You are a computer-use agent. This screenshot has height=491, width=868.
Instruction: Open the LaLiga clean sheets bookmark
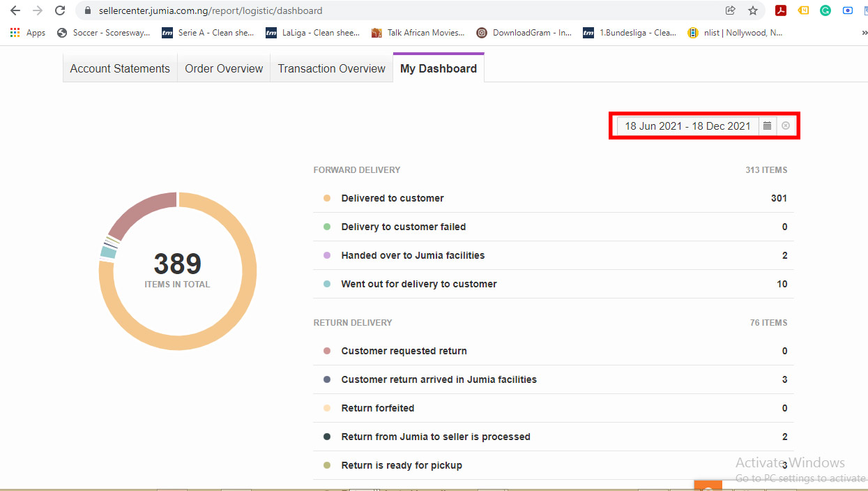click(313, 33)
